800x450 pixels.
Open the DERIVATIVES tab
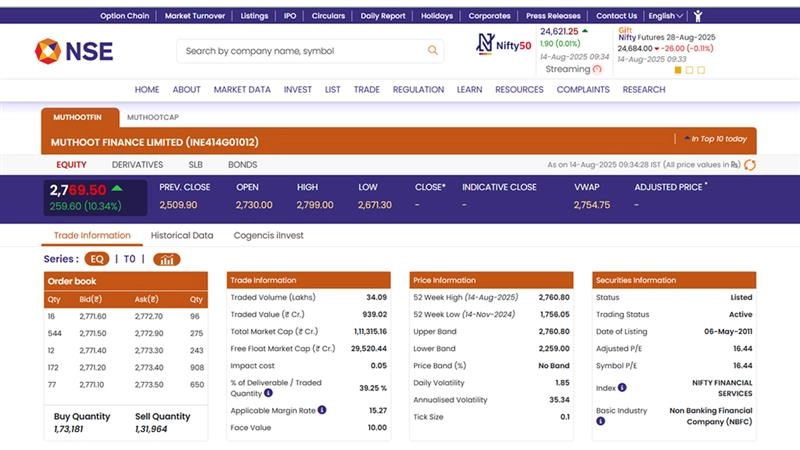pyautogui.click(x=137, y=165)
